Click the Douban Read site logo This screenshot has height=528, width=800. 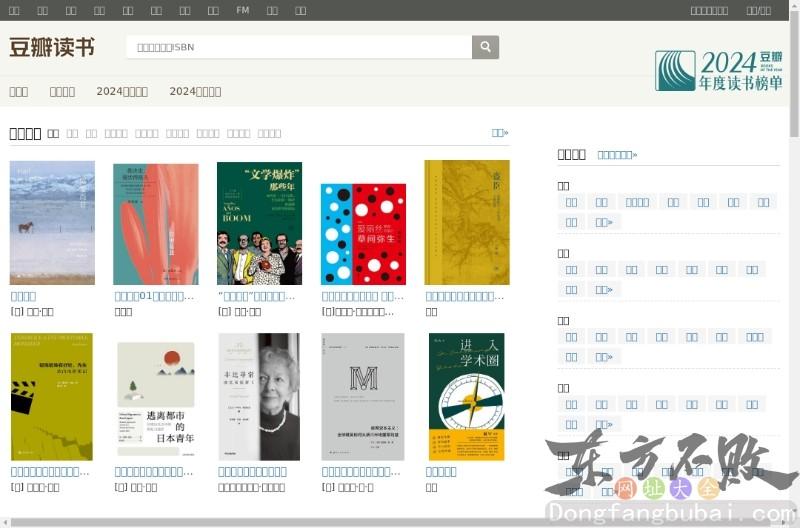click(52, 47)
